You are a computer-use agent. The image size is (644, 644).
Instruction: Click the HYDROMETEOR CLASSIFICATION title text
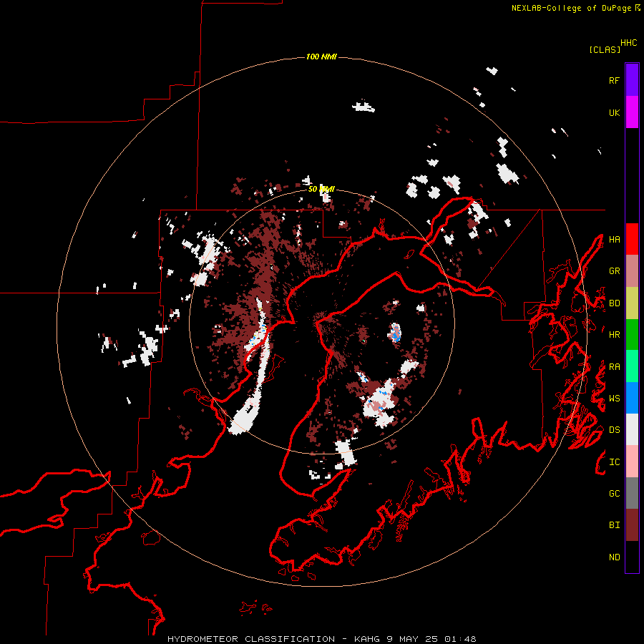tap(251, 639)
